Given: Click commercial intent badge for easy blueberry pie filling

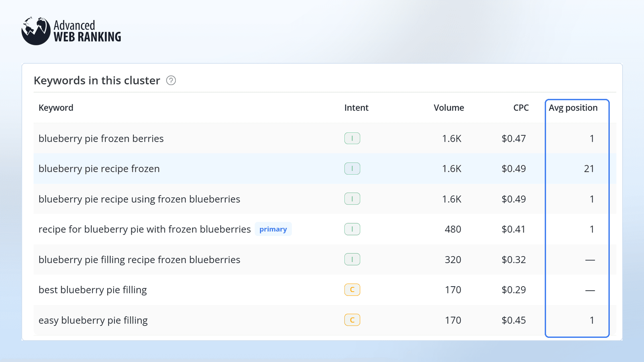Looking at the screenshot, I should 352,320.
